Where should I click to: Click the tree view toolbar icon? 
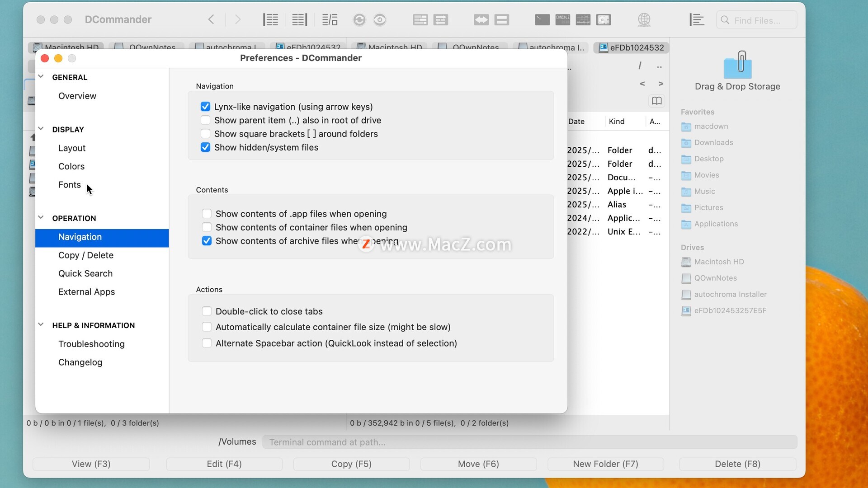point(330,19)
